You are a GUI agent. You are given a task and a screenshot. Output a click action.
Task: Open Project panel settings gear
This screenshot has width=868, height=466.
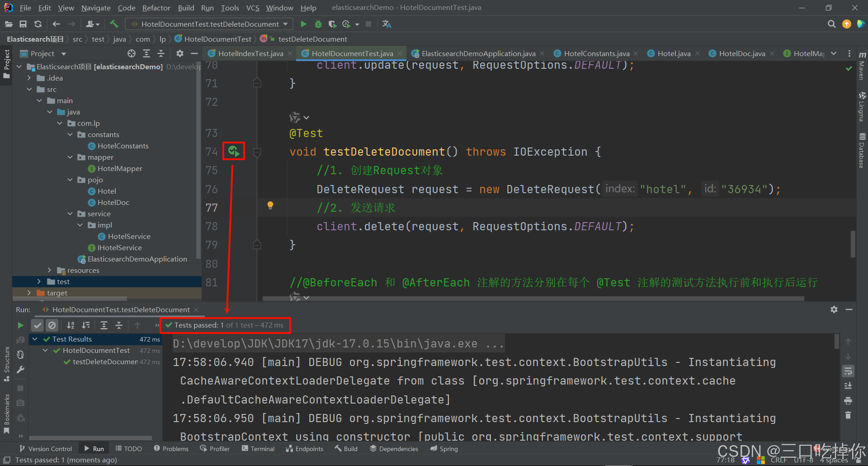pos(180,53)
